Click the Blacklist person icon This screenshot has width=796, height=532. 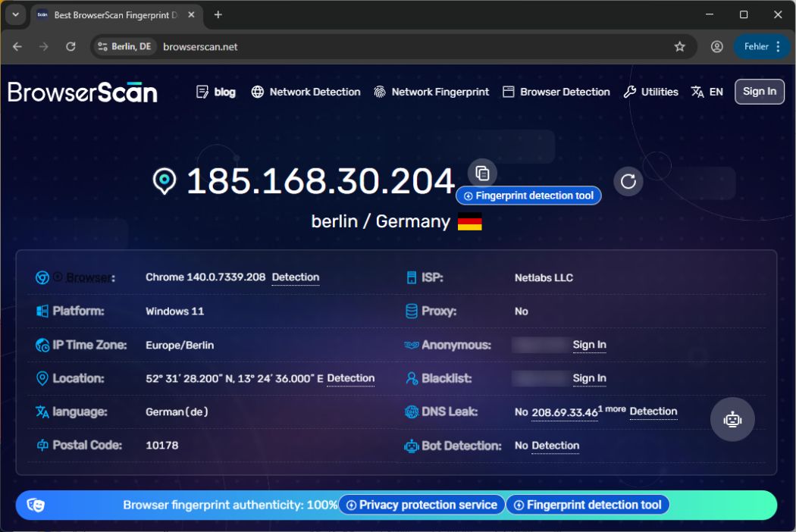(411, 378)
